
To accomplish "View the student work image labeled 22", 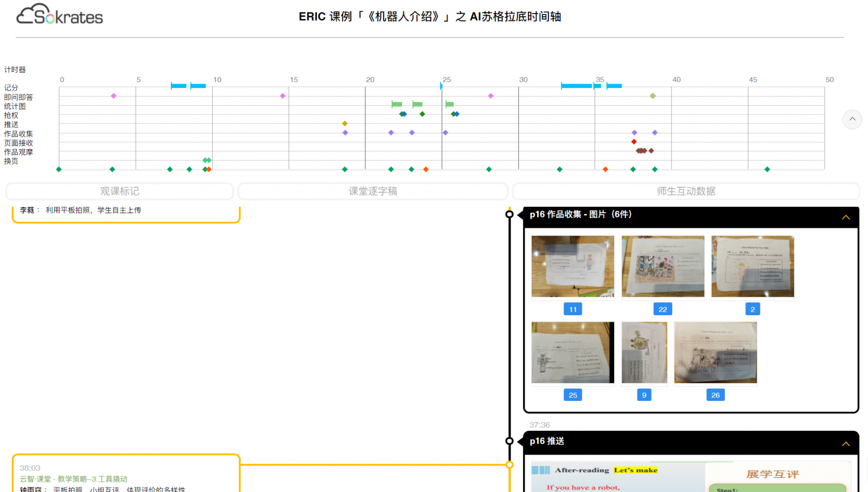I will [x=662, y=266].
